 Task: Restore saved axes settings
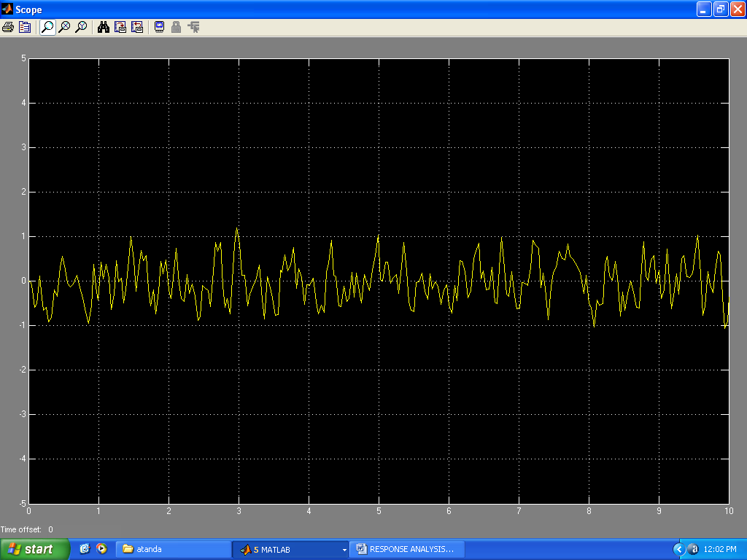tap(137, 27)
